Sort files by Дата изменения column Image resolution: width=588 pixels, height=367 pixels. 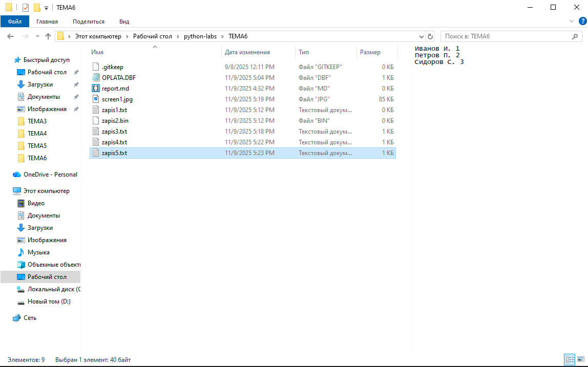point(247,52)
